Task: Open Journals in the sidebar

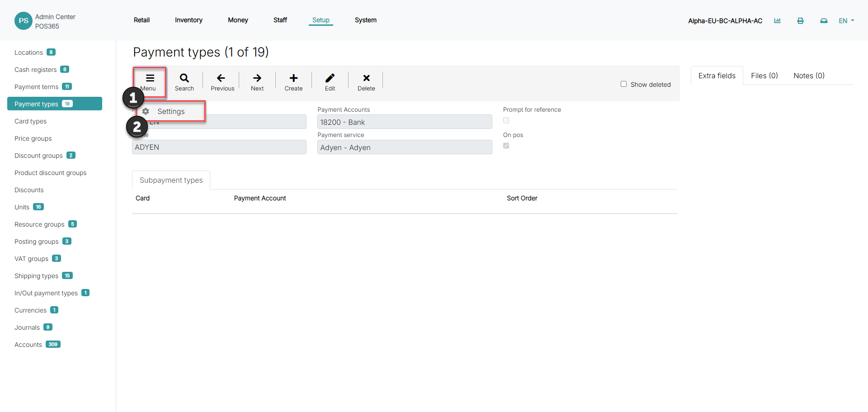Action: coord(27,327)
